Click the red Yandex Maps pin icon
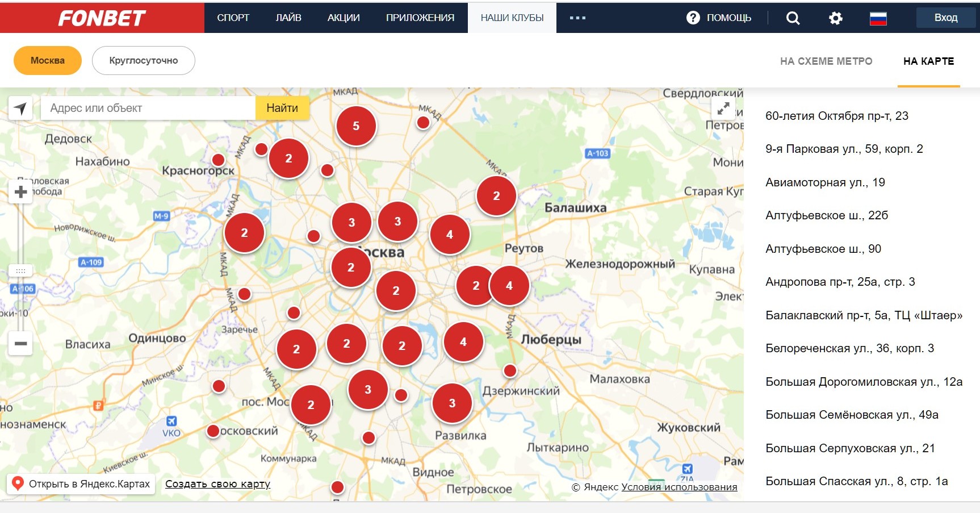This screenshot has width=980, height=513. (18, 483)
